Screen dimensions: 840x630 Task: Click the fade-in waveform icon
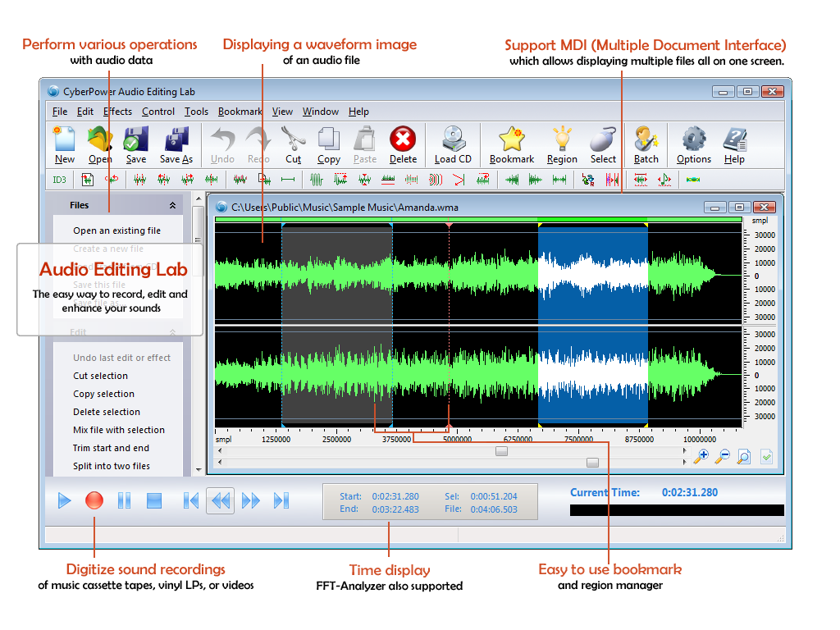[512, 180]
